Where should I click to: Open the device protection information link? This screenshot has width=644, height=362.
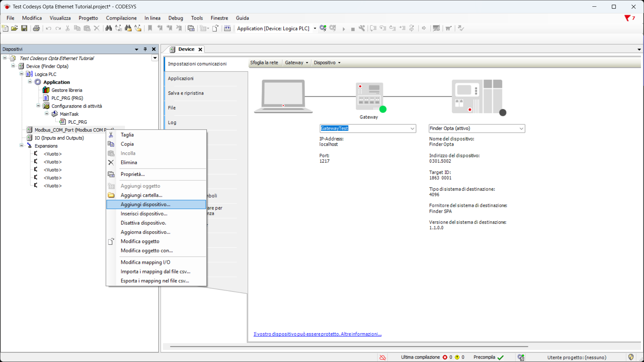(317, 334)
